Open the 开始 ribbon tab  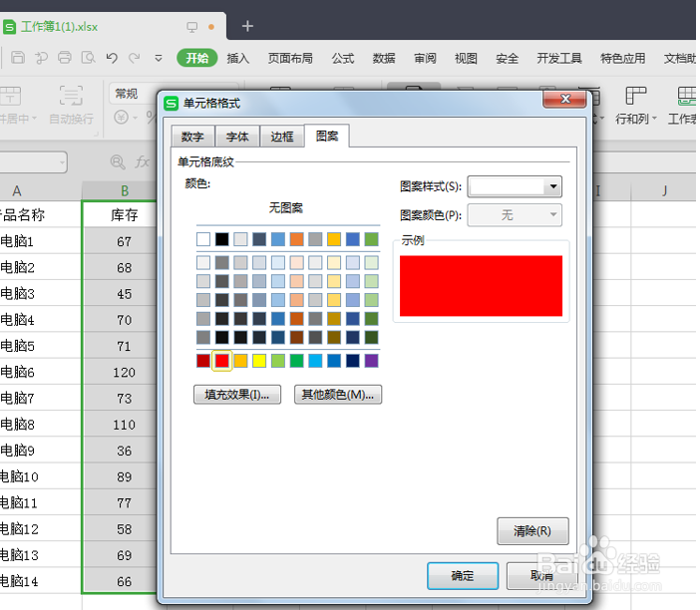(x=196, y=58)
